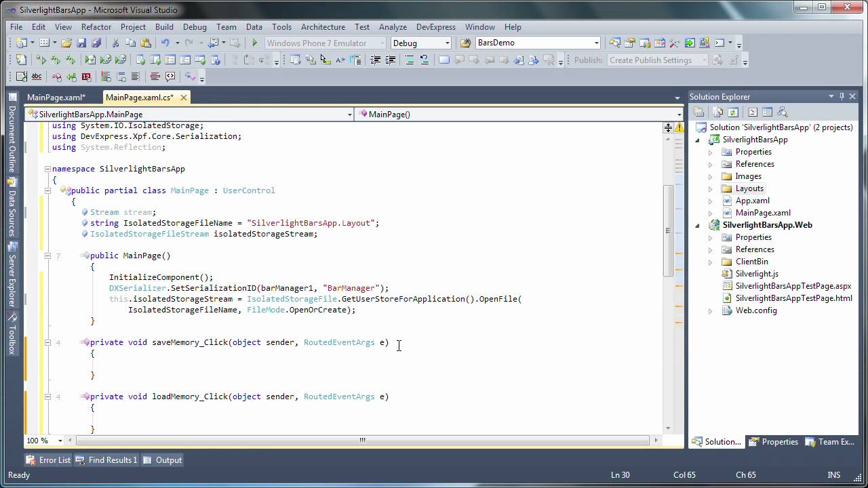Screen dimensions: 868x488
Task: Open the Create Publish Settings dropdown
Action: (704, 60)
